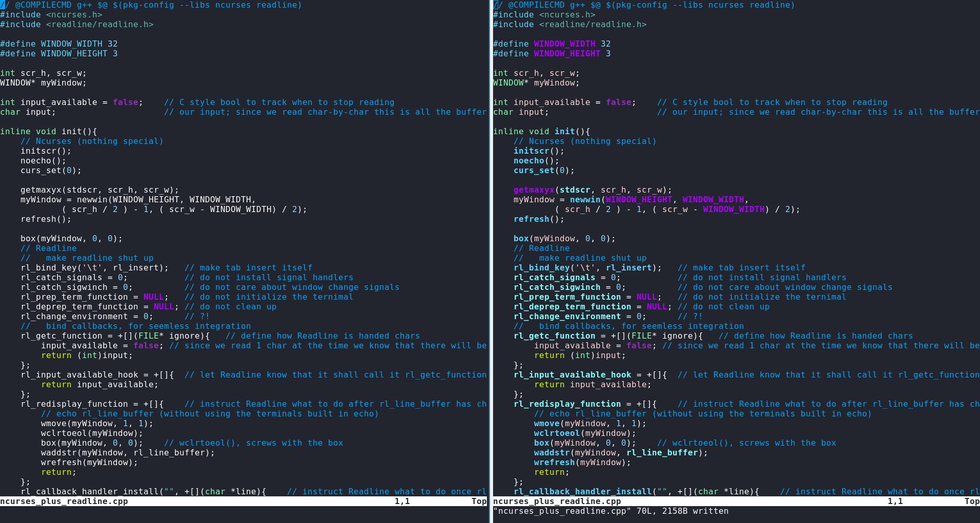
Task: Click the readline include line in left pane
Action: [x=77, y=25]
